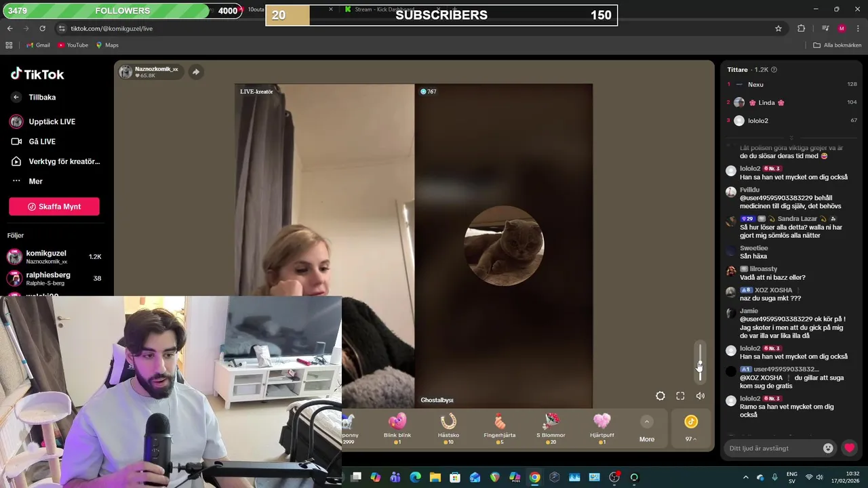The height and width of the screenshot is (488, 868).
Task: Expand the viewer ranking list chevron
Action: [x=791, y=138]
